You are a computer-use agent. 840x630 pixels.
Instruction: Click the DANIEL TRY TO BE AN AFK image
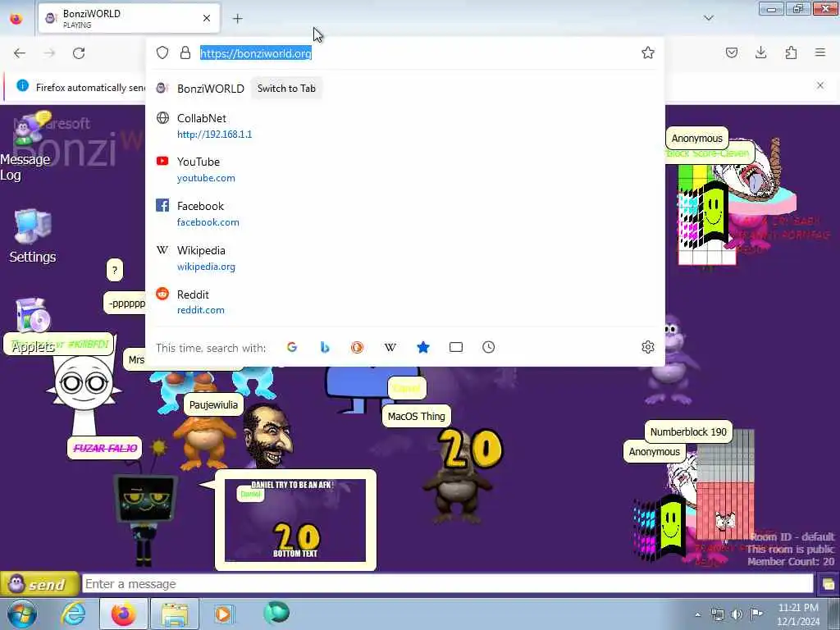click(x=295, y=520)
